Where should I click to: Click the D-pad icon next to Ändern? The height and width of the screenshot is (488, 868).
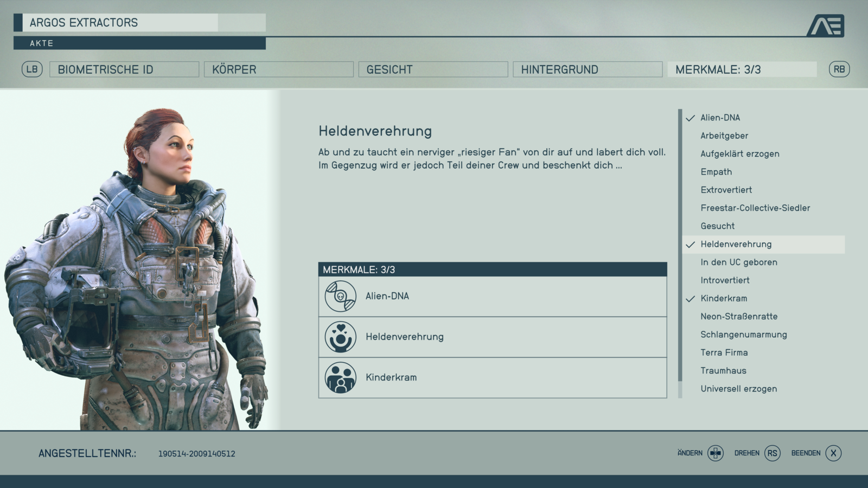[x=716, y=453]
